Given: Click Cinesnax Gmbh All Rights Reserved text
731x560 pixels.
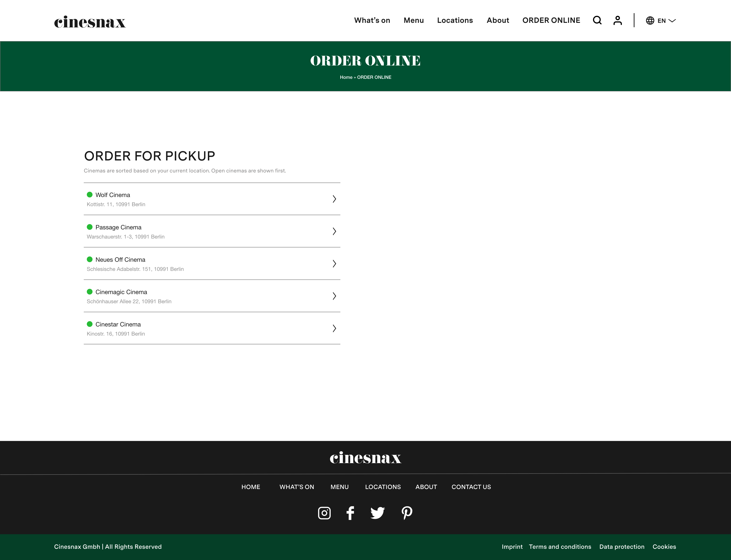Looking at the screenshot, I should click(x=108, y=547).
